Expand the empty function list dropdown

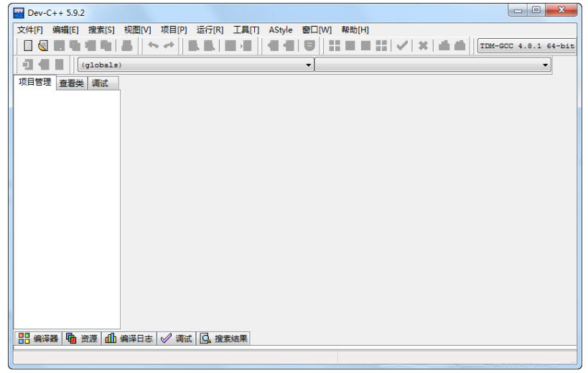click(433, 65)
